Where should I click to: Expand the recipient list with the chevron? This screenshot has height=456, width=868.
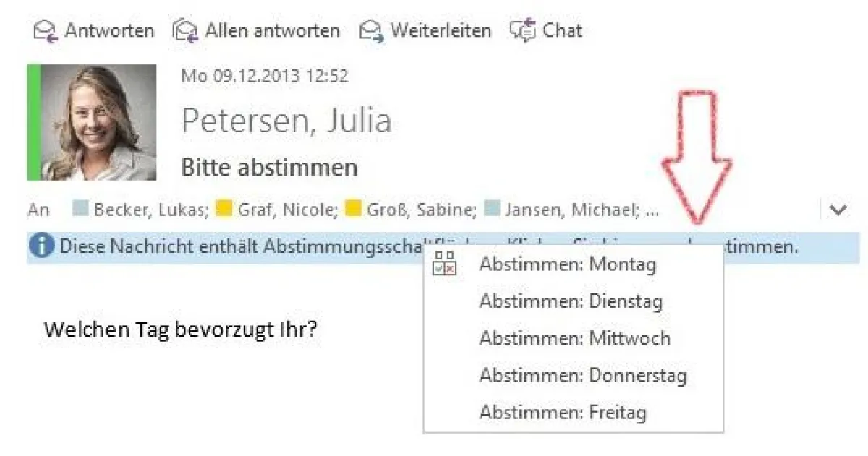837,210
